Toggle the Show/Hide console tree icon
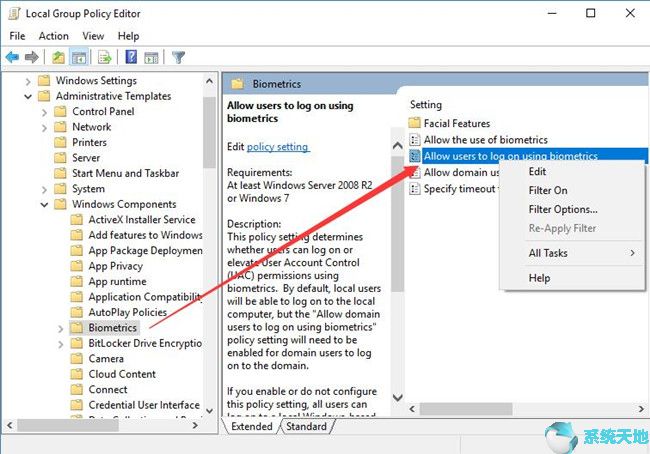The height and width of the screenshot is (454, 650). click(80, 57)
